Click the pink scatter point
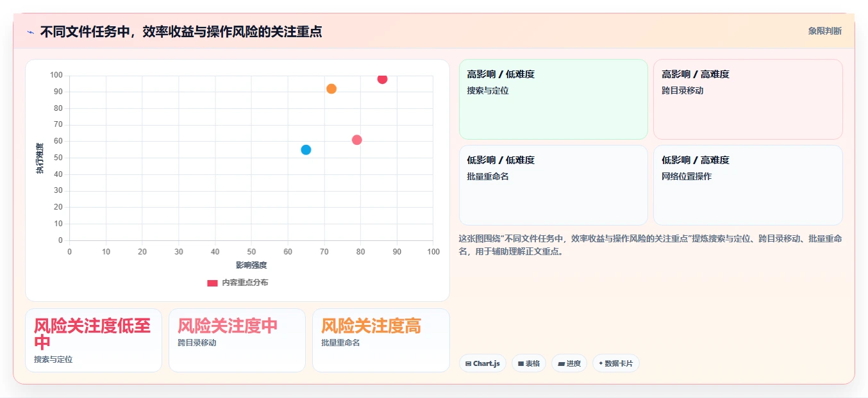Screen dimensions: 868x398 357,140
